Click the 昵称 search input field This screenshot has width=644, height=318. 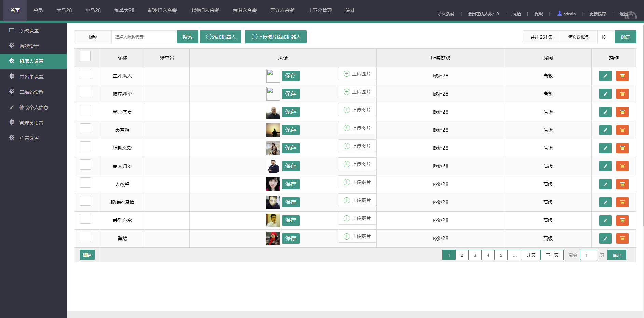143,37
